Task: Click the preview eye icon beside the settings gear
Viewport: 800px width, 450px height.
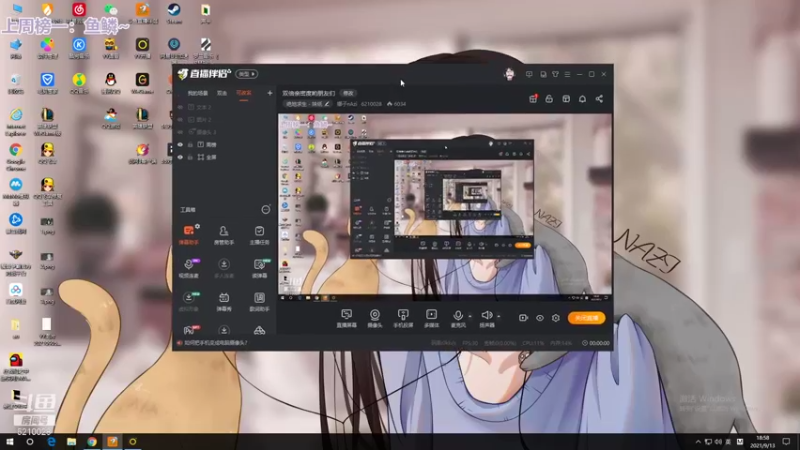Action: coord(540,318)
